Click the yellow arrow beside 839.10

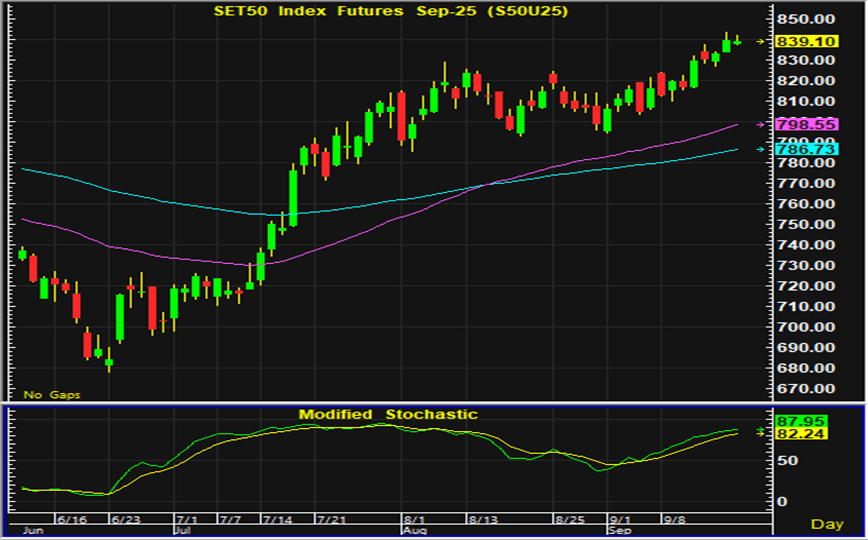[x=759, y=41]
